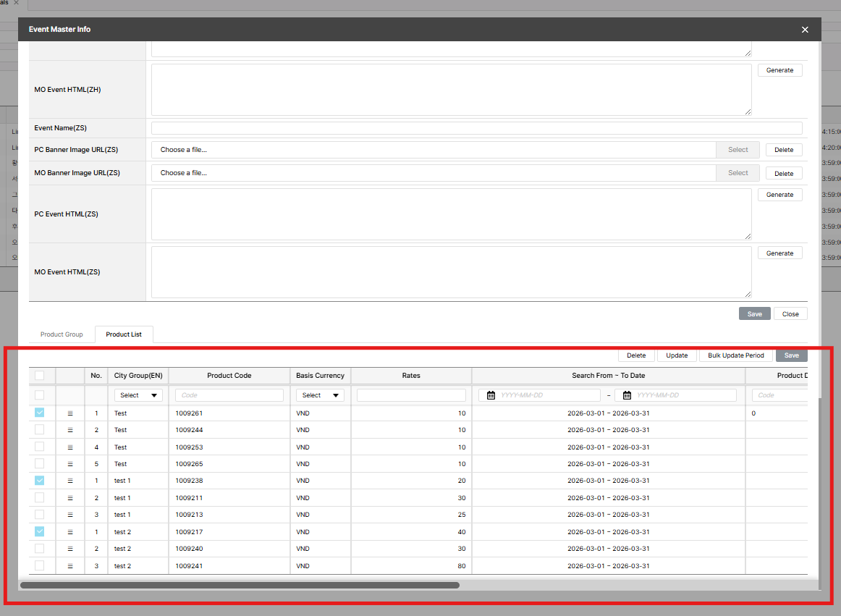Click the reorder handle for product 1009241

70,566
